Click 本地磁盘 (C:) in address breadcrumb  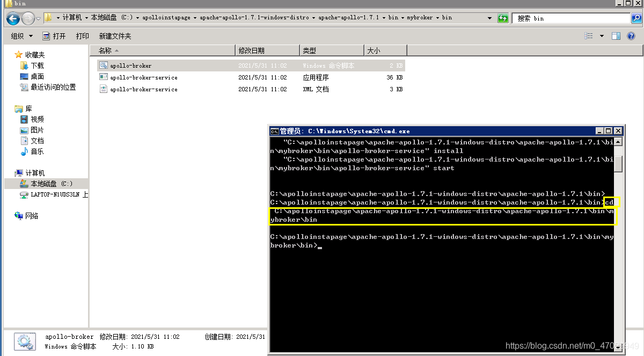[112, 18]
